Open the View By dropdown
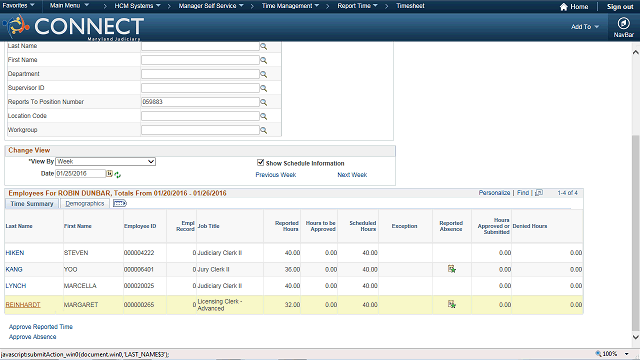640x360 pixels. click(106, 162)
